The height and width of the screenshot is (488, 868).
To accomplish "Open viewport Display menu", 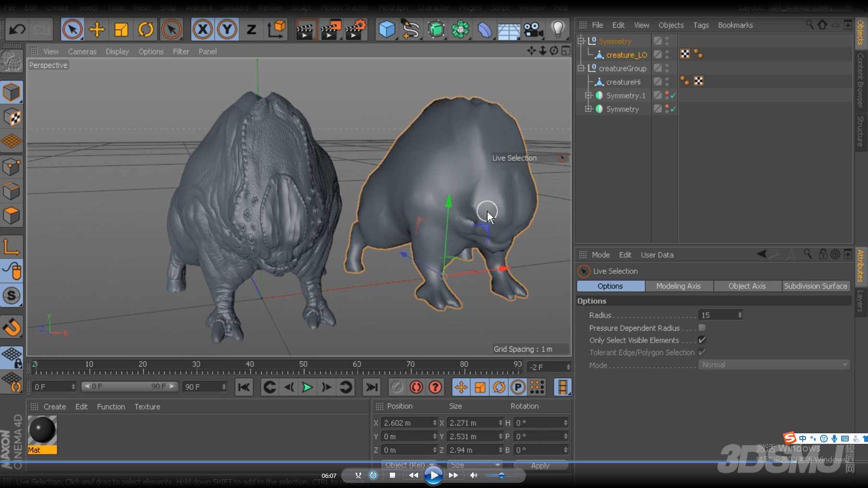I will click(117, 51).
